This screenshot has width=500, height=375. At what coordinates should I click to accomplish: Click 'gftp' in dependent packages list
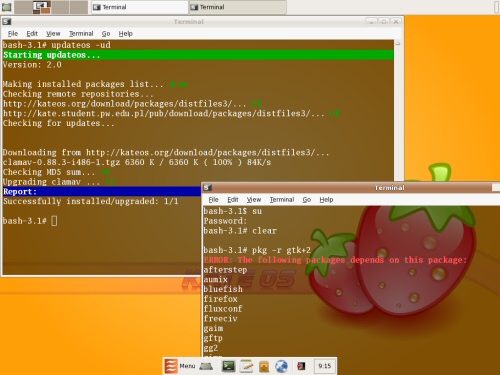click(213, 338)
